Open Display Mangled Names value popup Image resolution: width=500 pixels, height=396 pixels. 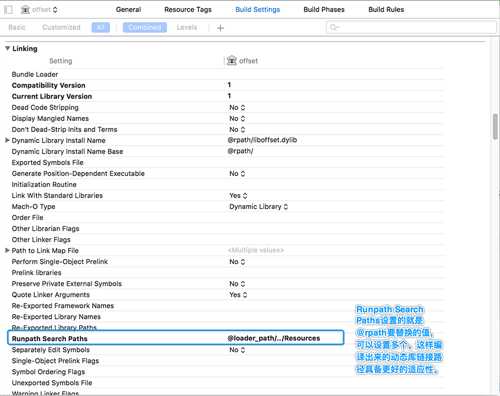pyautogui.click(x=237, y=119)
